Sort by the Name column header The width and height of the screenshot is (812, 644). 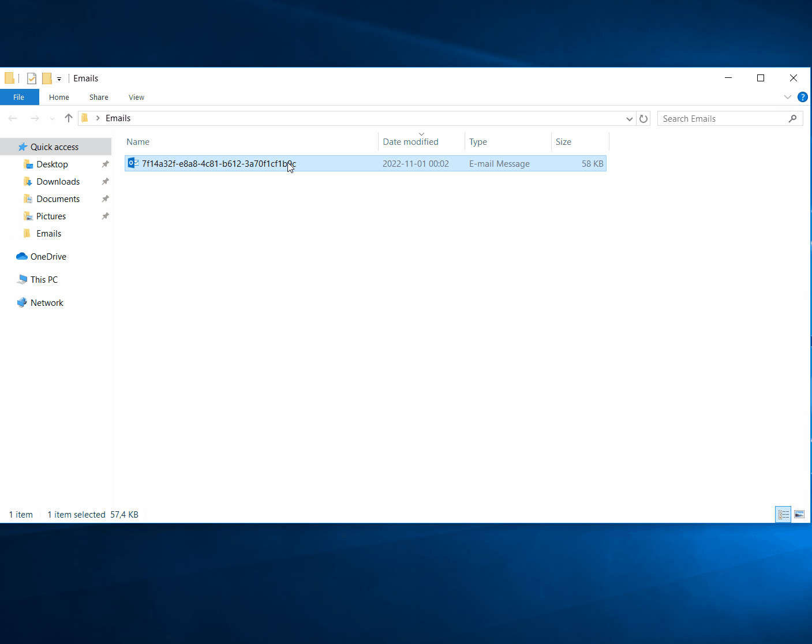click(251, 142)
